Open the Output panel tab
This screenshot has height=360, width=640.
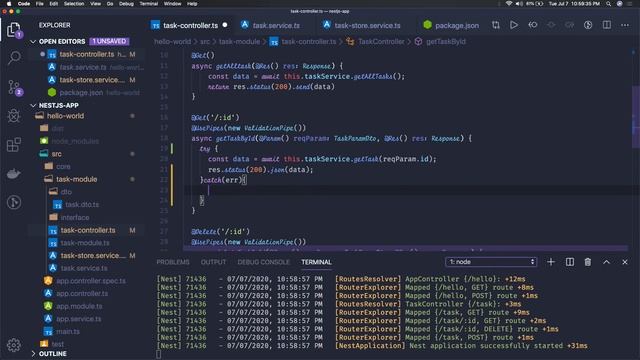(213, 262)
